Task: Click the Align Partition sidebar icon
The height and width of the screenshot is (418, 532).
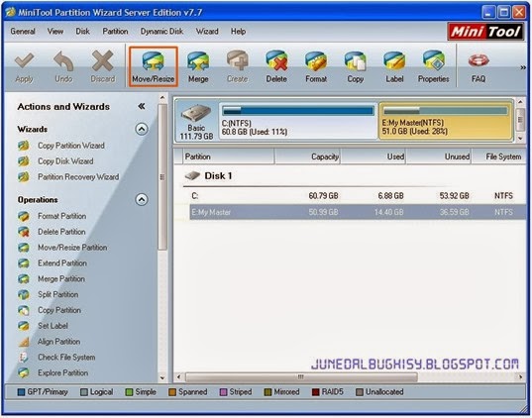Action: pos(24,342)
